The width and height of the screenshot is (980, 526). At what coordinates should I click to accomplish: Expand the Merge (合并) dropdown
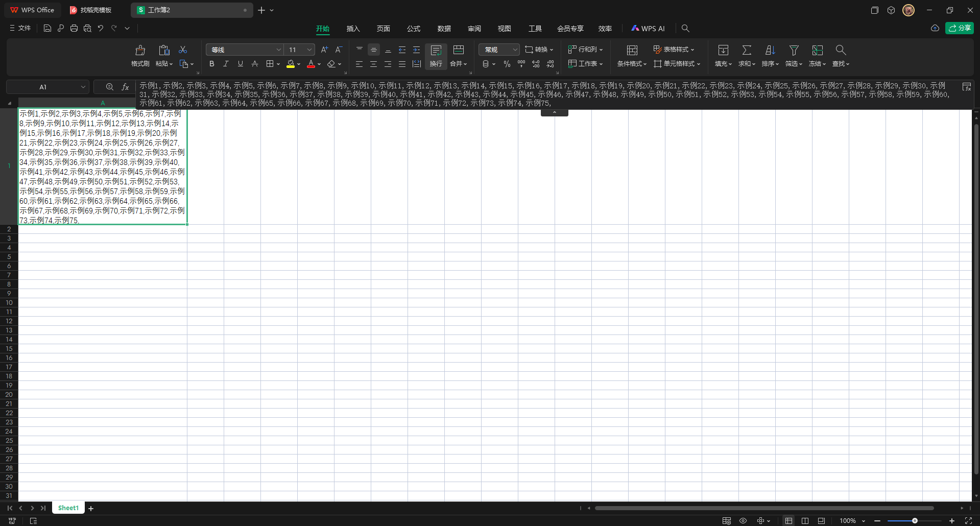click(x=459, y=64)
